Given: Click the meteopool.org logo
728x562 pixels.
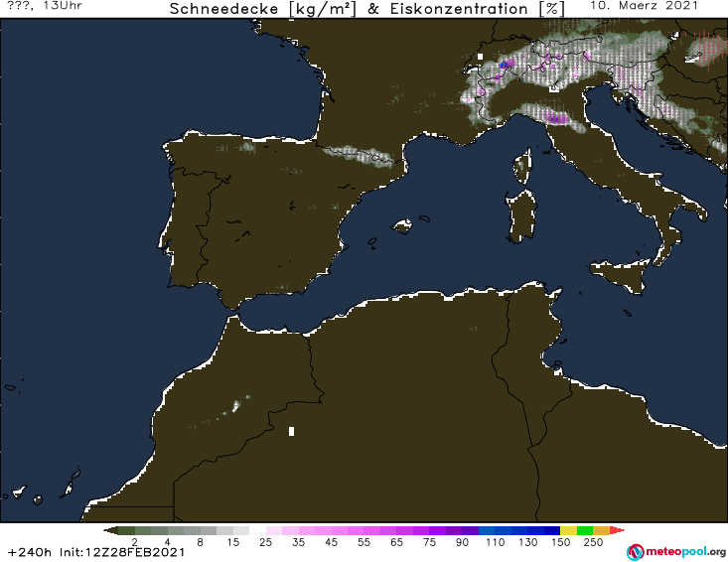Looking at the screenshot, I should (676, 552).
